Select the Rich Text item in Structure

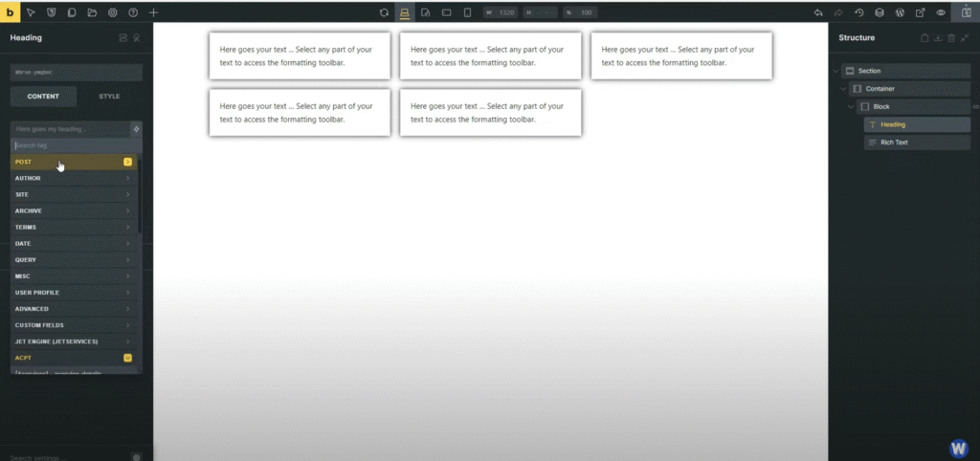(917, 143)
